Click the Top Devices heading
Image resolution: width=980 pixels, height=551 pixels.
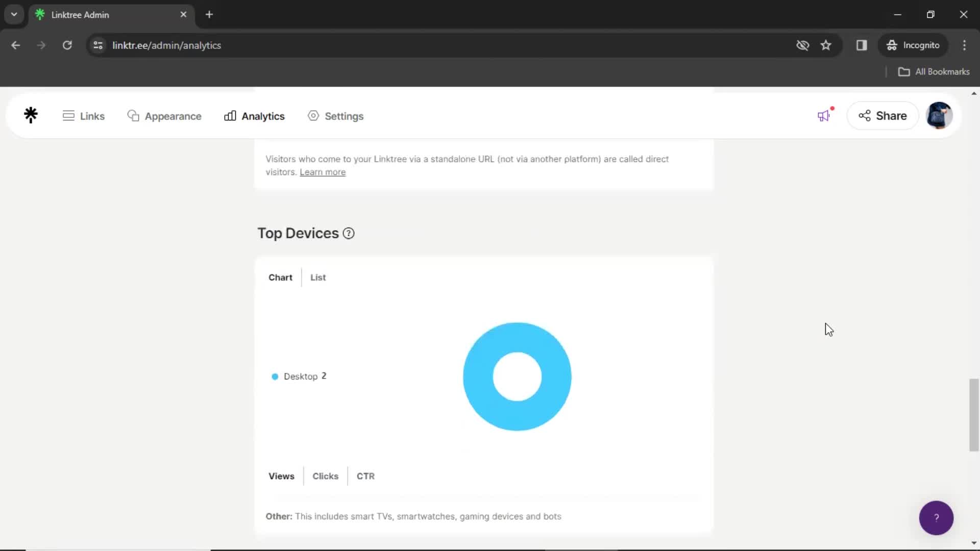tap(298, 233)
